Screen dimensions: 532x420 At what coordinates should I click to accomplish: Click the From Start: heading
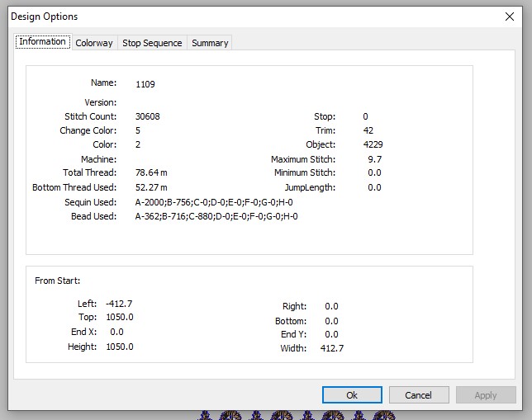(x=57, y=281)
